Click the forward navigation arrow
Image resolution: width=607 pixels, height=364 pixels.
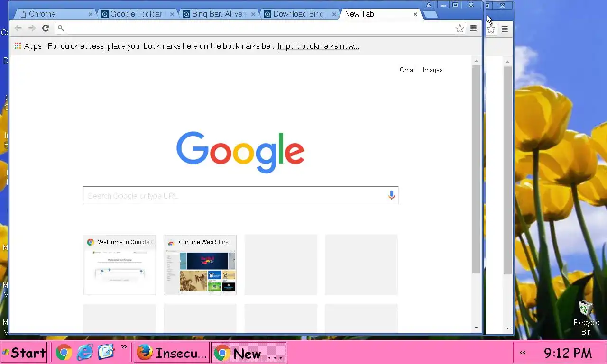point(32,28)
